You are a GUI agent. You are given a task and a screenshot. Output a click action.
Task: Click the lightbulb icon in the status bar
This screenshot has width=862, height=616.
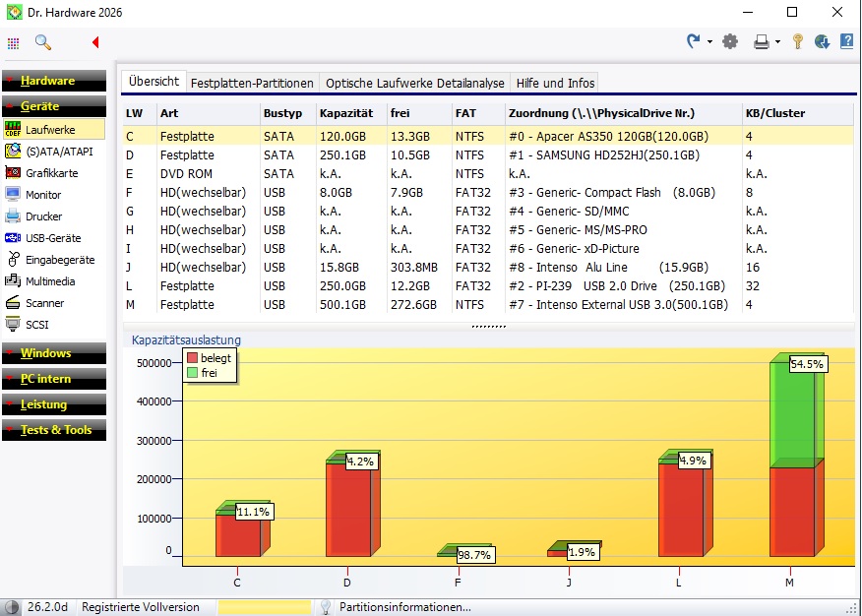click(x=326, y=607)
